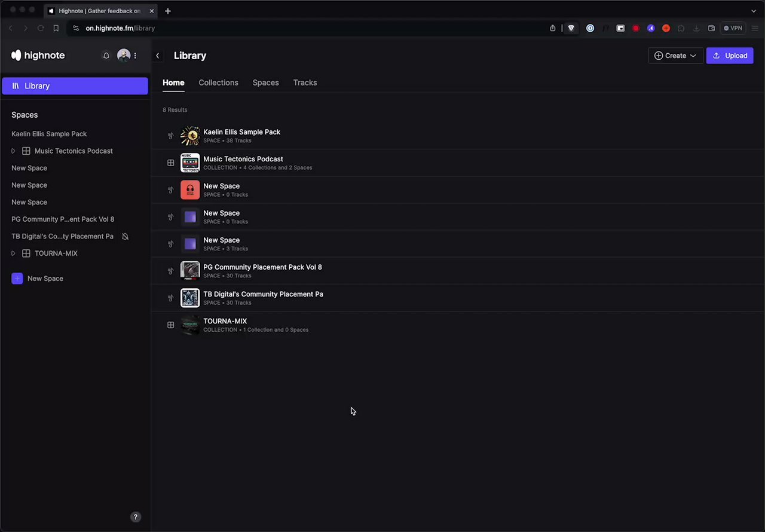The height and width of the screenshot is (532, 765).
Task: Click the collection icon left of Music Tectonics Podcast row
Action: [170, 163]
